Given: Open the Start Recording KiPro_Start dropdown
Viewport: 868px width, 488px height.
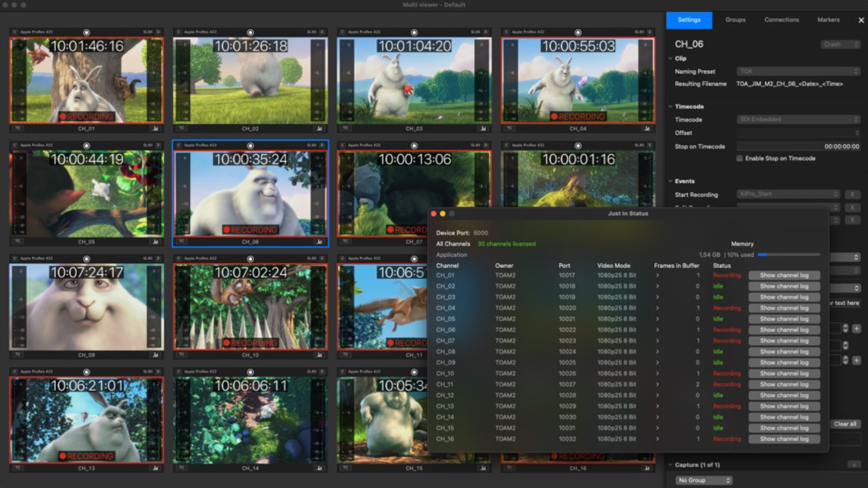Looking at the screenshot, I should tap(788, 194).
